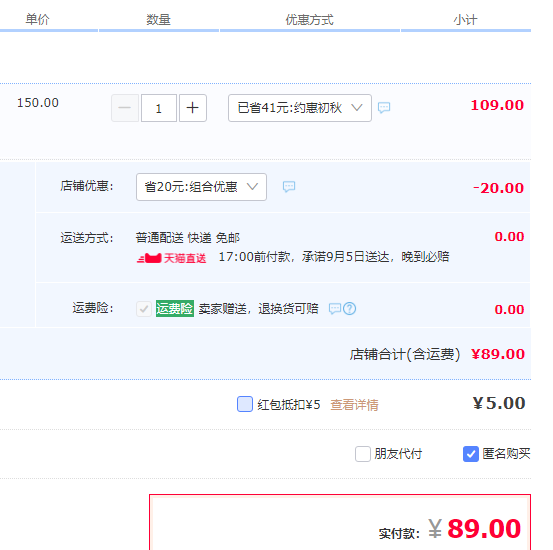The width and height of the screenshot is (553, 550).
Task: Click the quantity input field showing 1
Action: click(159, 108)
